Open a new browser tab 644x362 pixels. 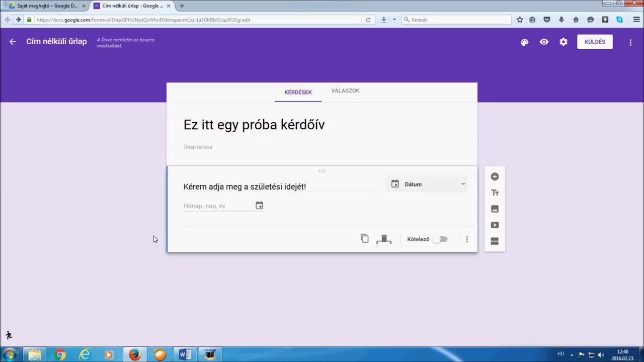(182, 6)
